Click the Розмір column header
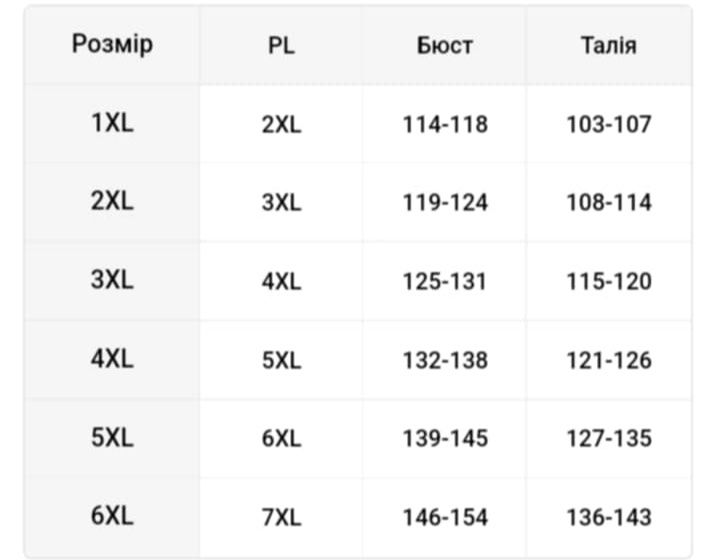Screen dimensions: 720x560 click(x=112, y=45)
